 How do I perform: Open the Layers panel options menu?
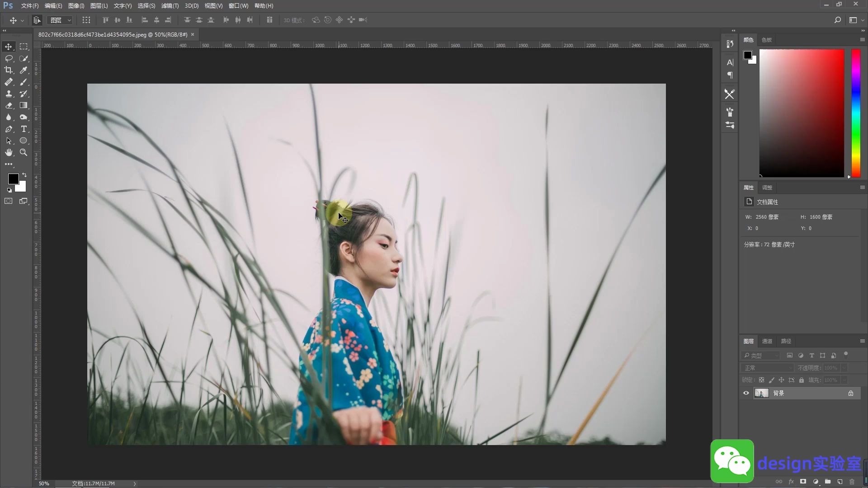(x=862, y=341)
